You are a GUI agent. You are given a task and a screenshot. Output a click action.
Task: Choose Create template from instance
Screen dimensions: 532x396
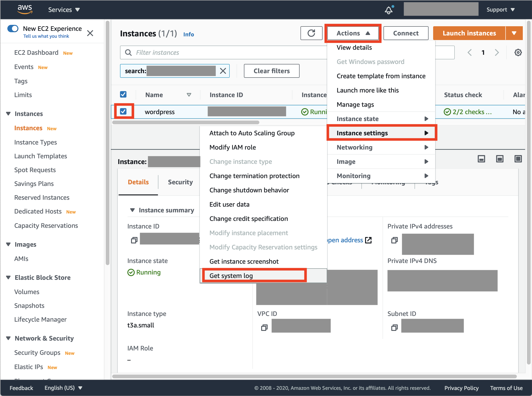click(x=381, y=76)
